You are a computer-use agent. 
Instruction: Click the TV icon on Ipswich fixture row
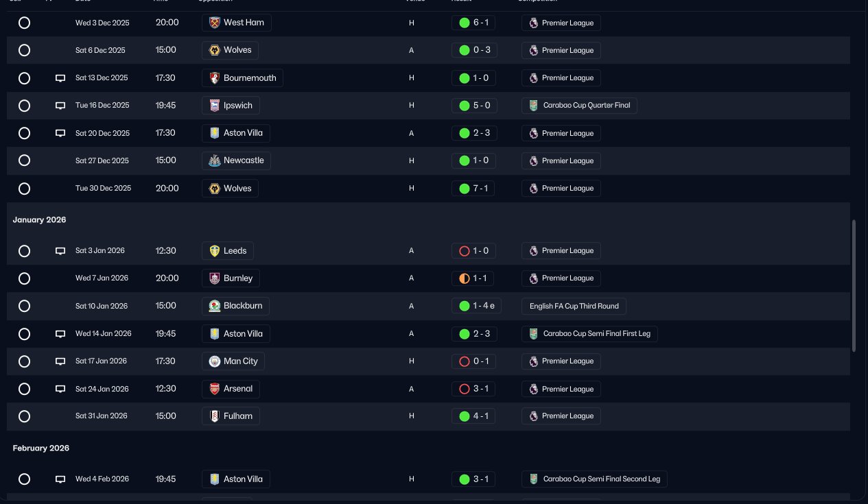60,106
